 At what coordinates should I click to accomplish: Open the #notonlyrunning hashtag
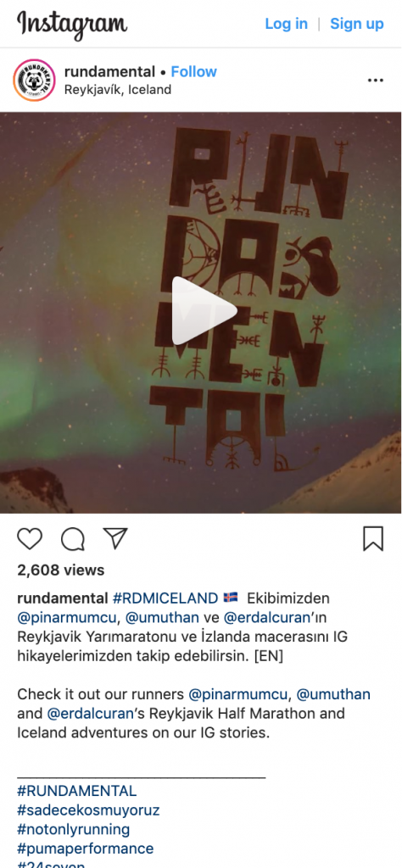(x=74, y=829)
